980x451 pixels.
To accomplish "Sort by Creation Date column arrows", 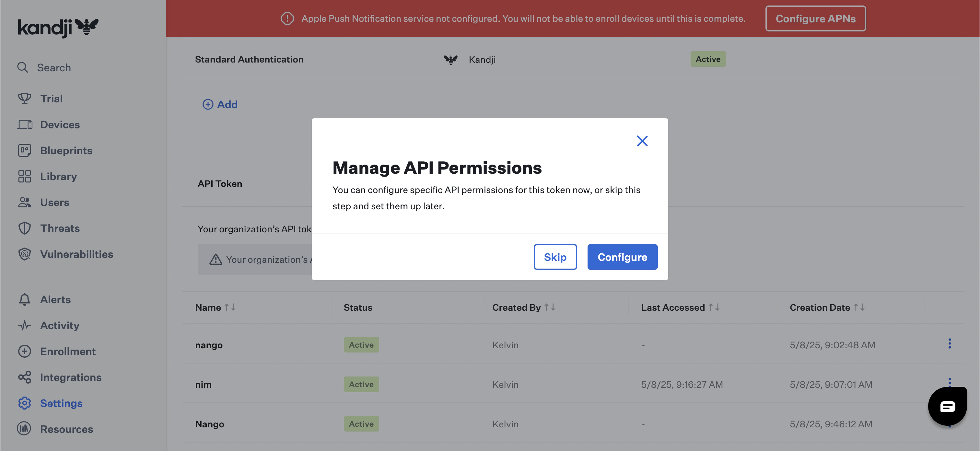I will 859,307.
